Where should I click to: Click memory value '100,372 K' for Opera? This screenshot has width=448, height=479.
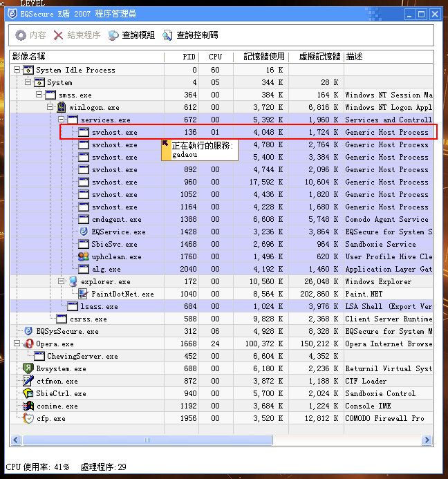point(264,344)
